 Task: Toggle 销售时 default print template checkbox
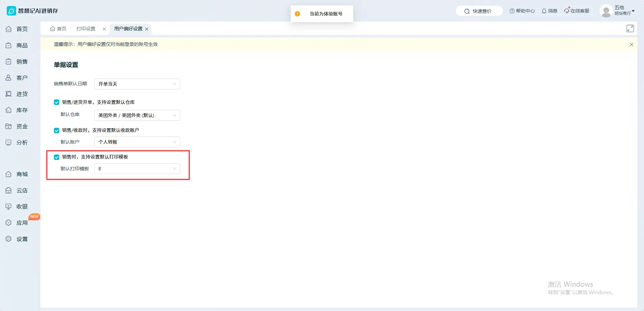point(57,157)
